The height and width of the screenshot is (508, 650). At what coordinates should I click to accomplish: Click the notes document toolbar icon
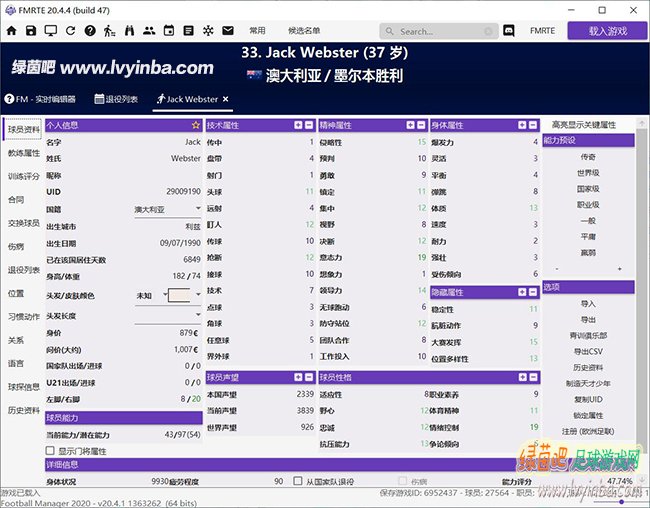pyautogui.click(x=189, y=31)
